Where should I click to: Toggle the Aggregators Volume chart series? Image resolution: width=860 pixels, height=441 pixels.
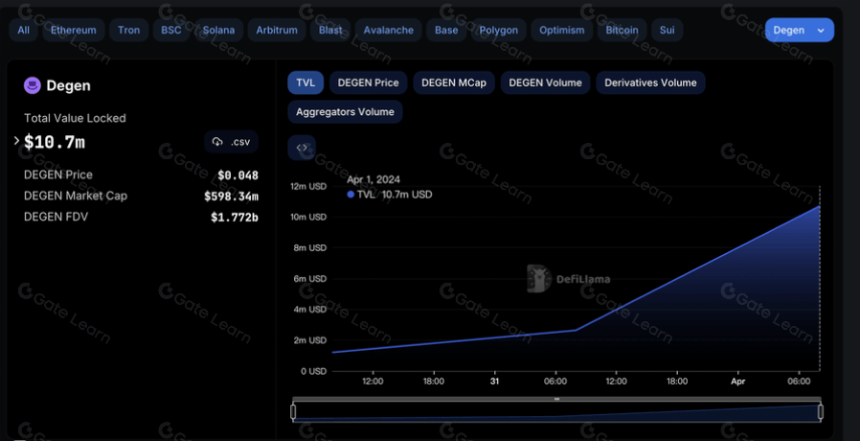coord(345,112)
